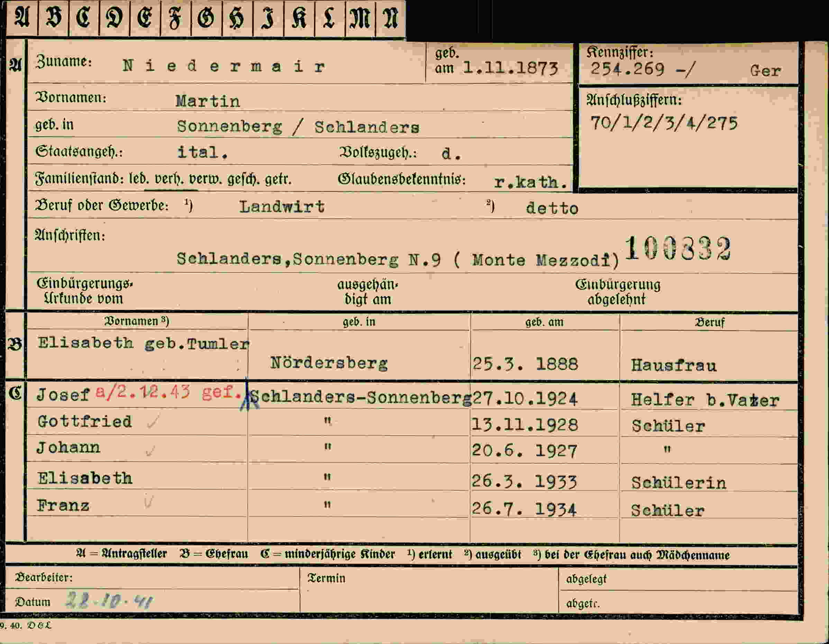Click the learned occupation 'Landwirt'
Image resolution: width=829 pixels, height=644 pixels.
pos(282,207)
